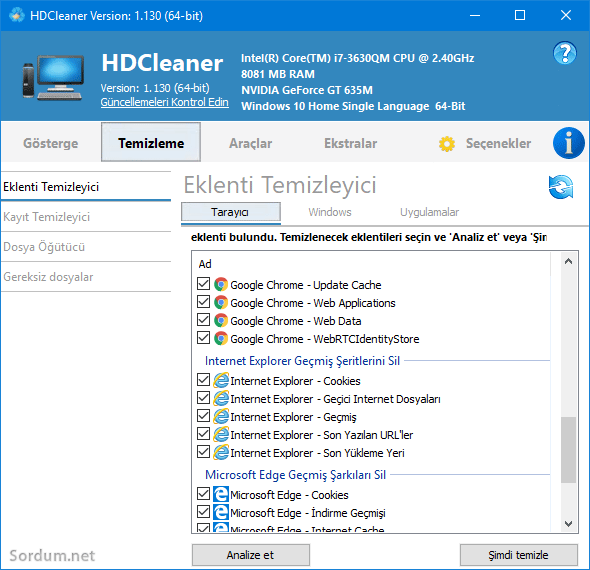The image size is (590, 570).
Task: Select Eklenti Temizleyici in sidebar
Action: tap(86, 187)
